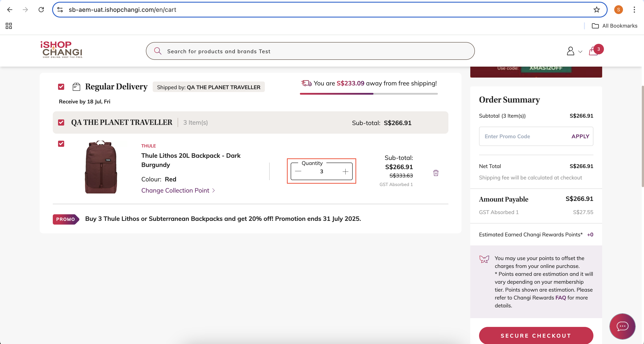Screen dimensions: 644x344
Task: Click Change Collection Point link
Action: [175, 190]
